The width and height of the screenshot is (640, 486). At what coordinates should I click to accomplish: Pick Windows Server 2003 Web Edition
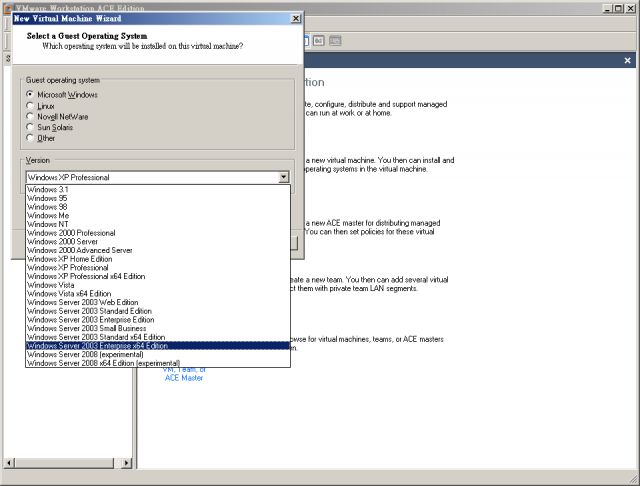[x=158, y=302]
